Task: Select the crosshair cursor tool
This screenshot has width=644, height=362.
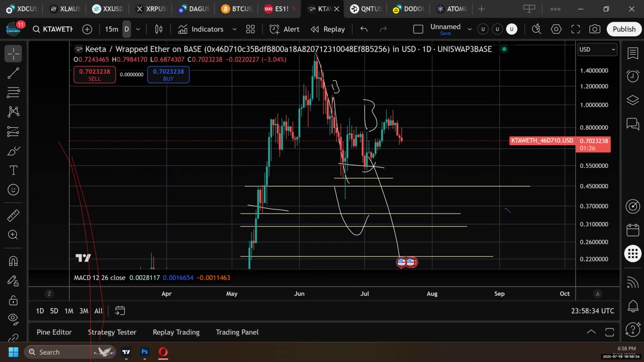Action: [13, 53]
